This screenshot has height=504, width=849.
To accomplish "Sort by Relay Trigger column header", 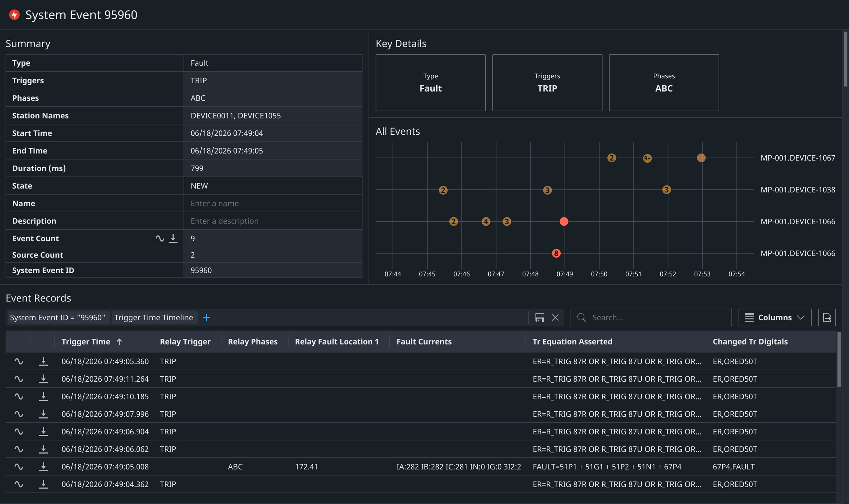I will pos(185,341).
